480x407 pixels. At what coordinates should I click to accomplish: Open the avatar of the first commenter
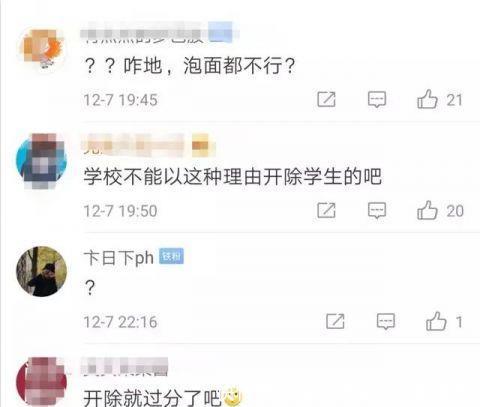tap(41, 48)
